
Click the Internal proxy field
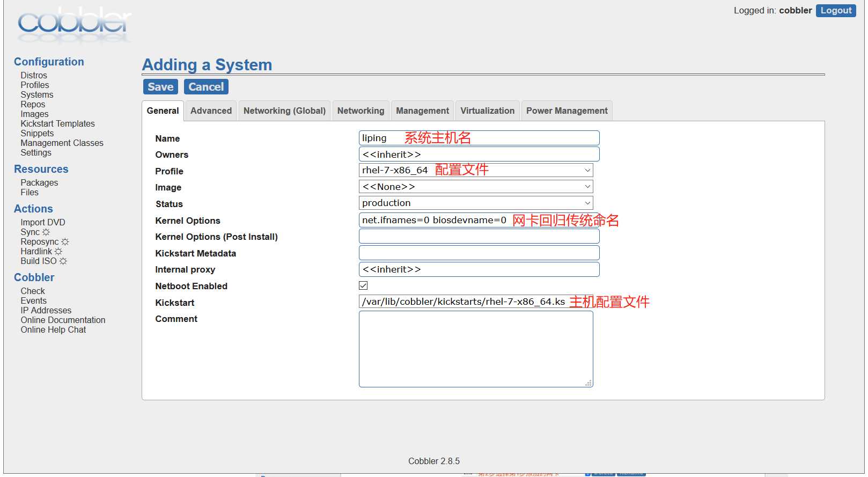[x=479, y=269]
